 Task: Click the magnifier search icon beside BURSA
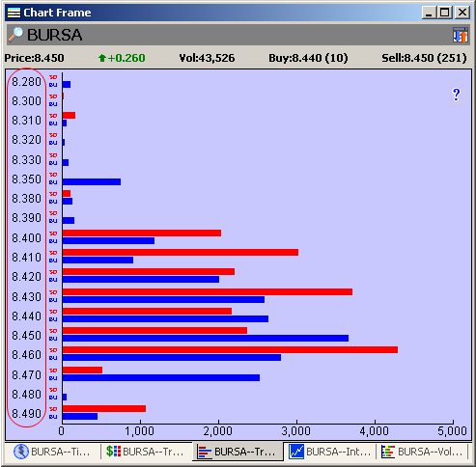click(15, 35)
